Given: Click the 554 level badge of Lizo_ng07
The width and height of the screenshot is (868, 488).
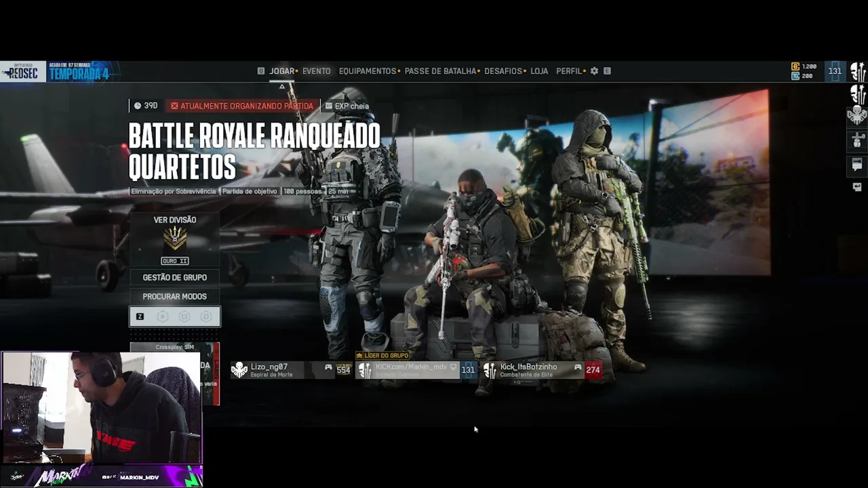Looking at the screenshot, I should coord(344,370).
